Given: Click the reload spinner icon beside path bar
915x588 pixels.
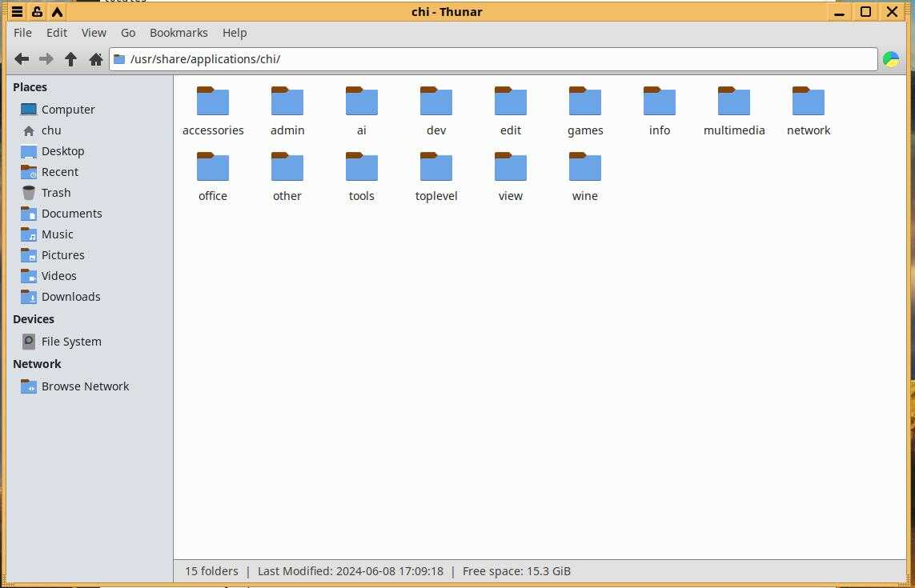Looking at the screenshot, I should tap(890, 59).
